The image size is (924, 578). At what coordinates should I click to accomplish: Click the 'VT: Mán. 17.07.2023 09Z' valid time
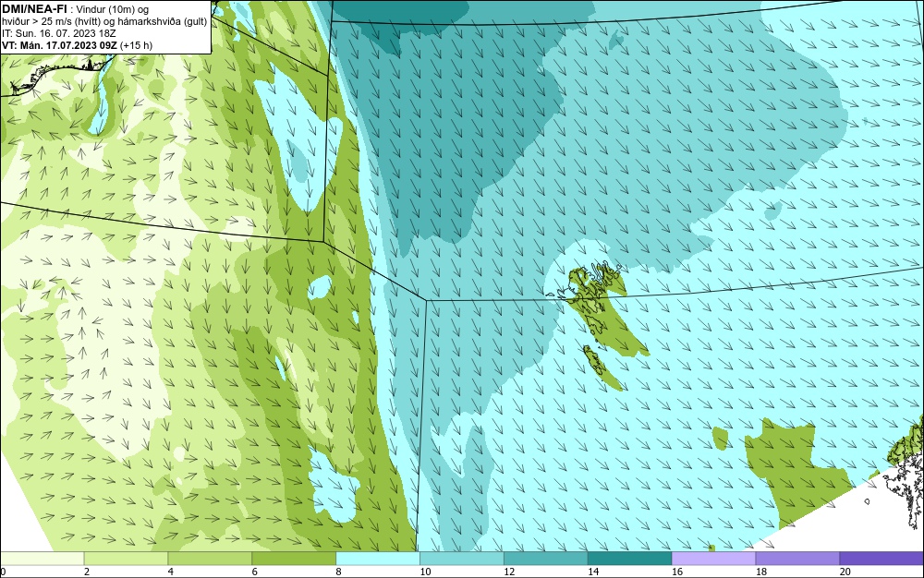59,45
